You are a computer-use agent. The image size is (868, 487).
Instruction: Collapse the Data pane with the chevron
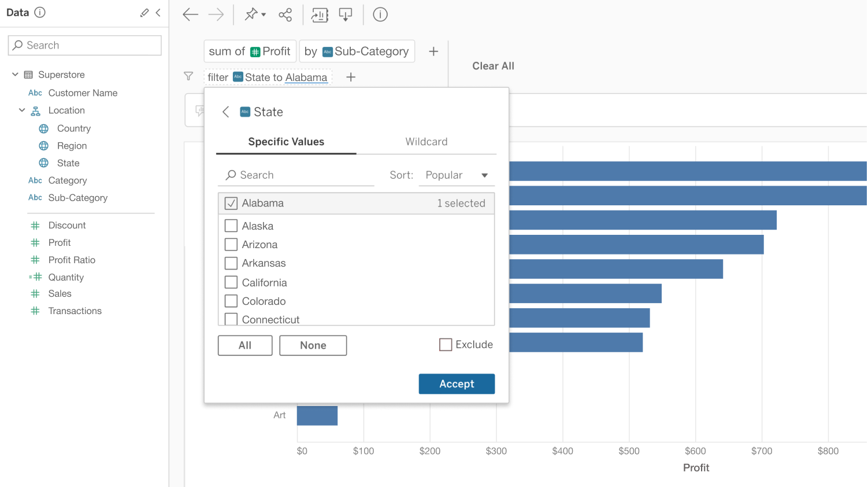158,13
